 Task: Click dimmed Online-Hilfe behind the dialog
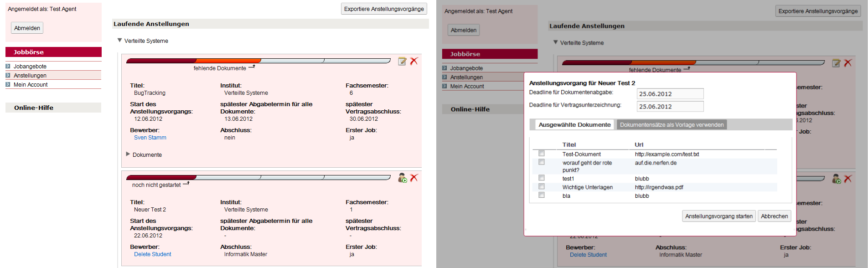point(470,109)
